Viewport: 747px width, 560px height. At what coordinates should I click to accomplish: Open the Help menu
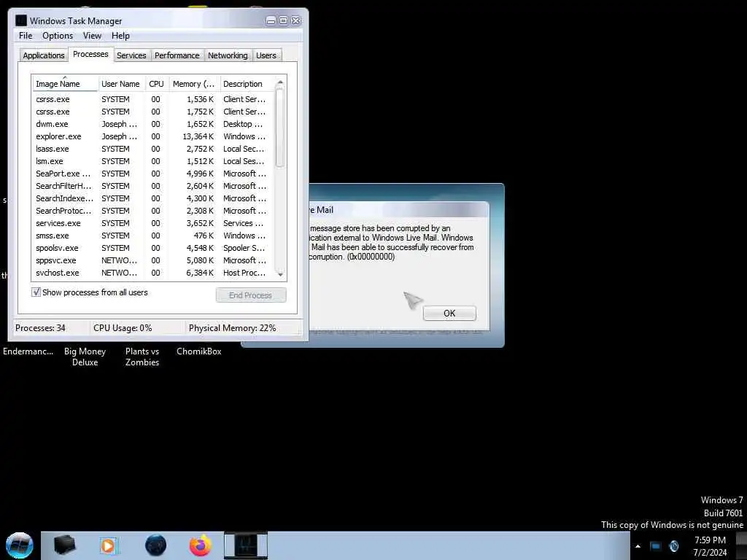(120, 36)
